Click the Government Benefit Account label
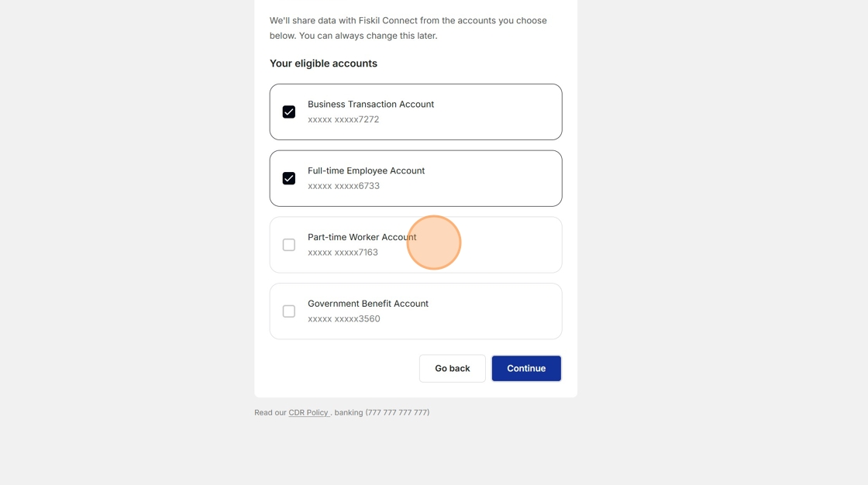This screenshot has height=485, width=868. point(367,304)
